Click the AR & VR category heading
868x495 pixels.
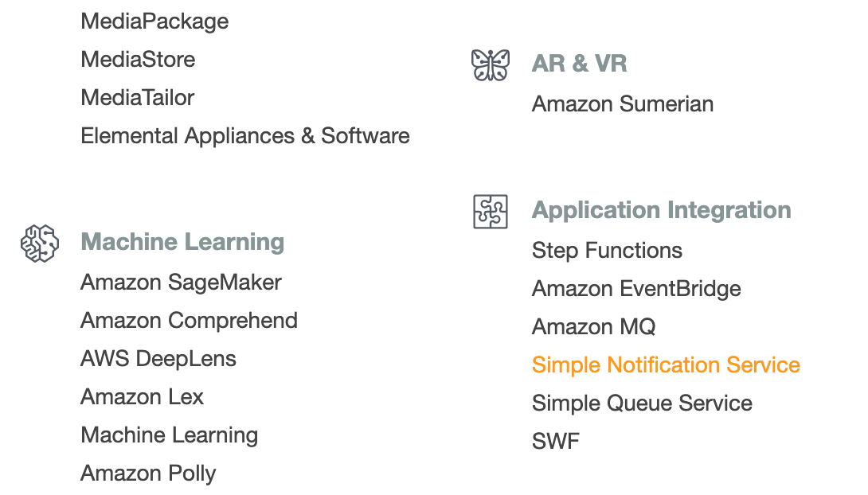point(579,64)
